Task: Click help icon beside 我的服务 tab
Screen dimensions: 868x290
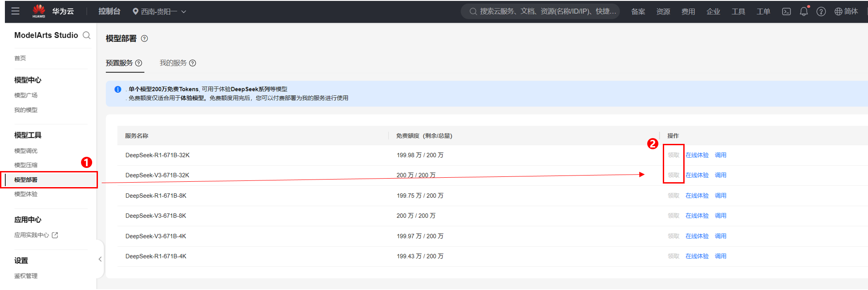Action: 193,63
